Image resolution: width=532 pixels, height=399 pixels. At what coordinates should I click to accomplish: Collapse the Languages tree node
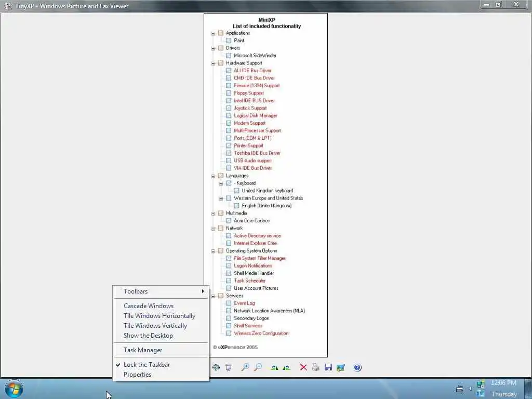pos(213,176)
